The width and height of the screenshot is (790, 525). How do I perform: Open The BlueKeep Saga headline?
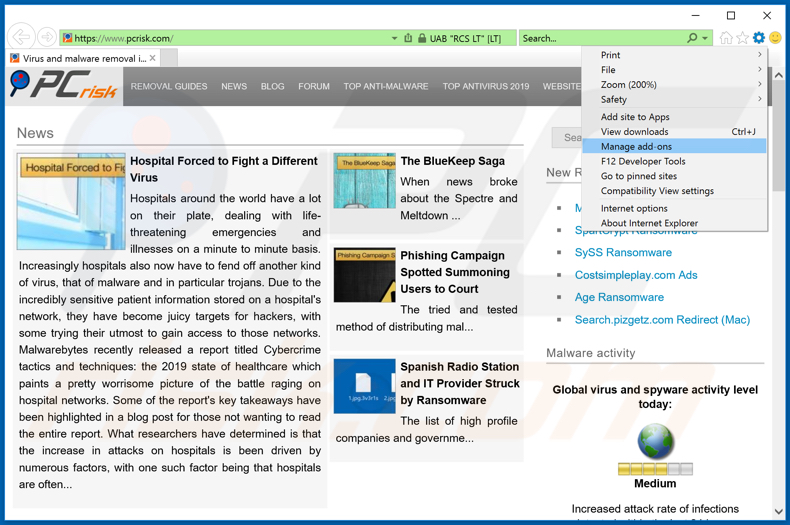click(452, 161)
